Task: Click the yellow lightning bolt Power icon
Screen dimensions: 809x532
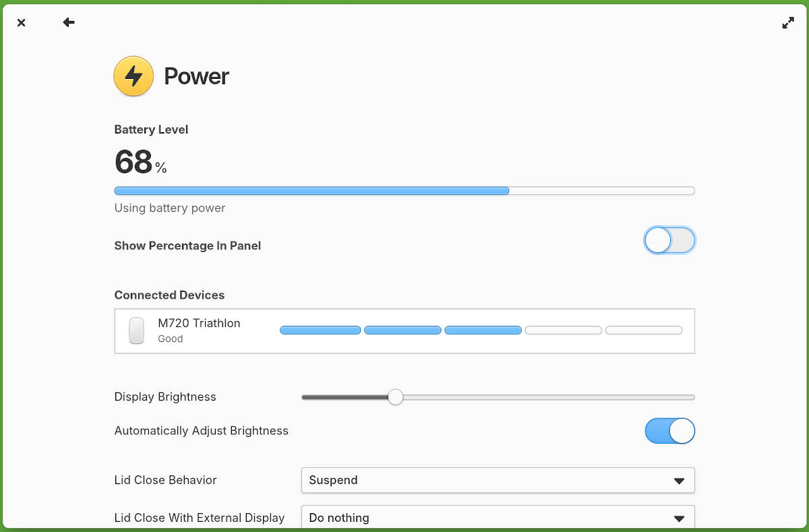Action: coord(133,76)
